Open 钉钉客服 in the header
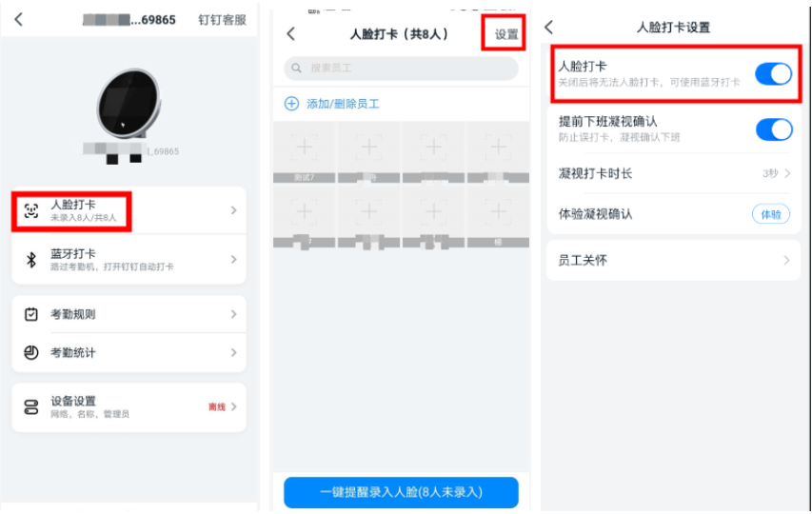The image size is (812, 514). click(222, 20)
